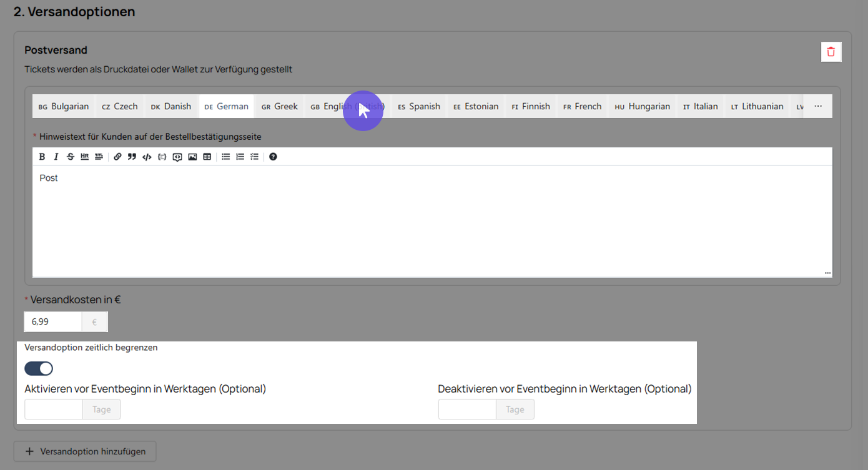Apply italic formatting in the editor

click(x=56, y=157)
